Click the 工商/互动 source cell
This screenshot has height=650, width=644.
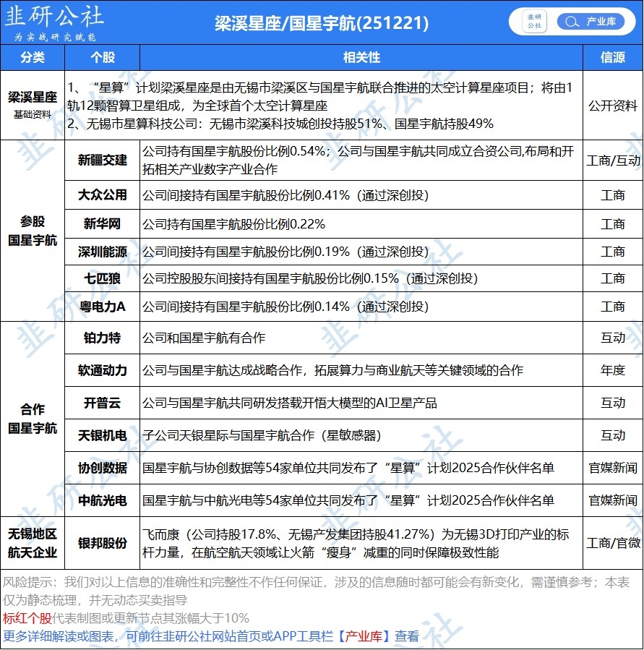[612, 160]
